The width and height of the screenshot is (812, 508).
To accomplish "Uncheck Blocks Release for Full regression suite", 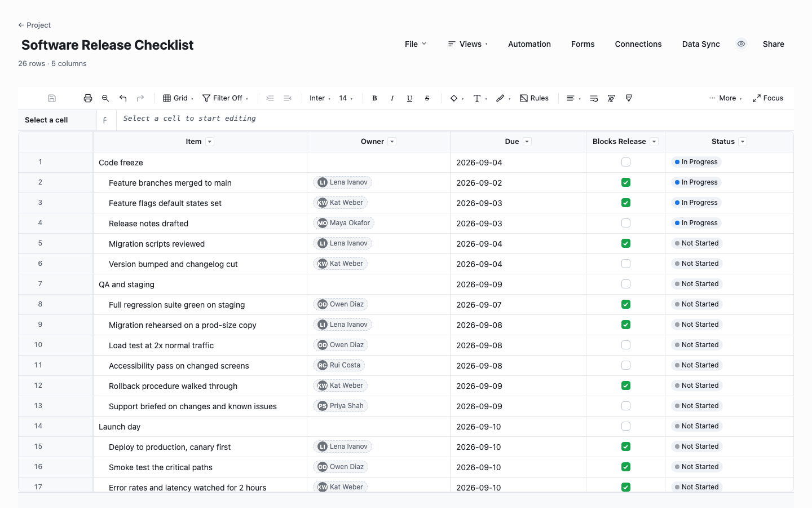I will [x=626, y=304].
